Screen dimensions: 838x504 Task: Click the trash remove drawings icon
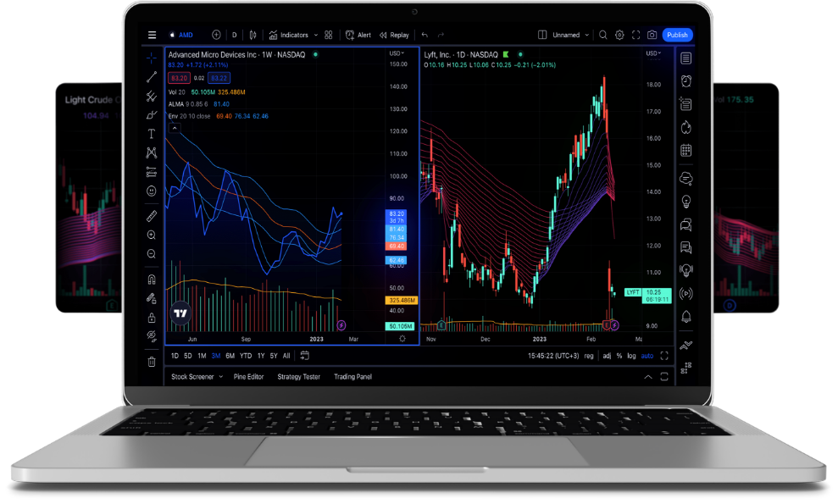pos(152,362)
